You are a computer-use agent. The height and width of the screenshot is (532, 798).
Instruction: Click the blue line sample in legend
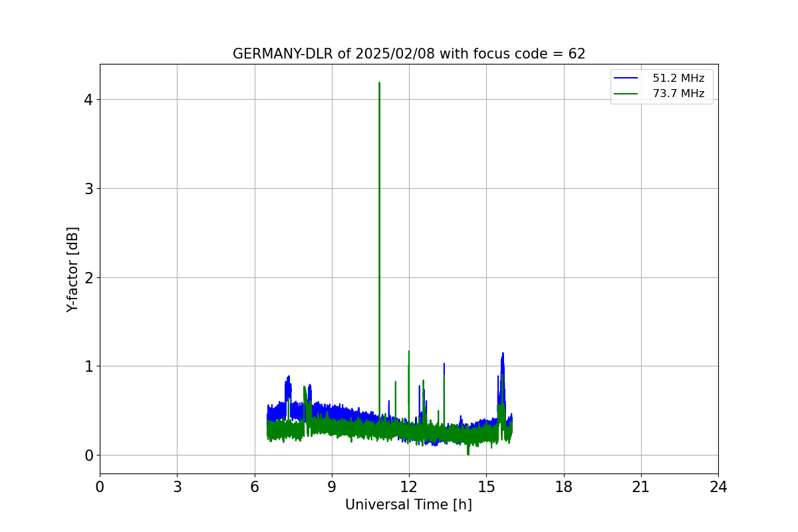pyautogui.click(x=626, y=78)
